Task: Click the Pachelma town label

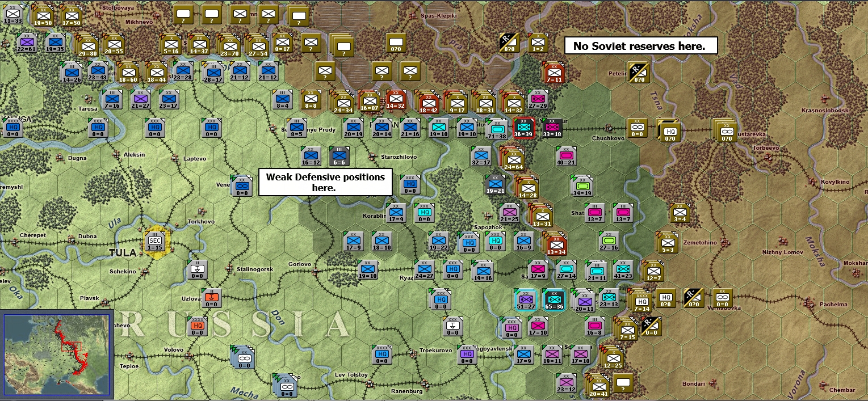Action: [834, 305]
